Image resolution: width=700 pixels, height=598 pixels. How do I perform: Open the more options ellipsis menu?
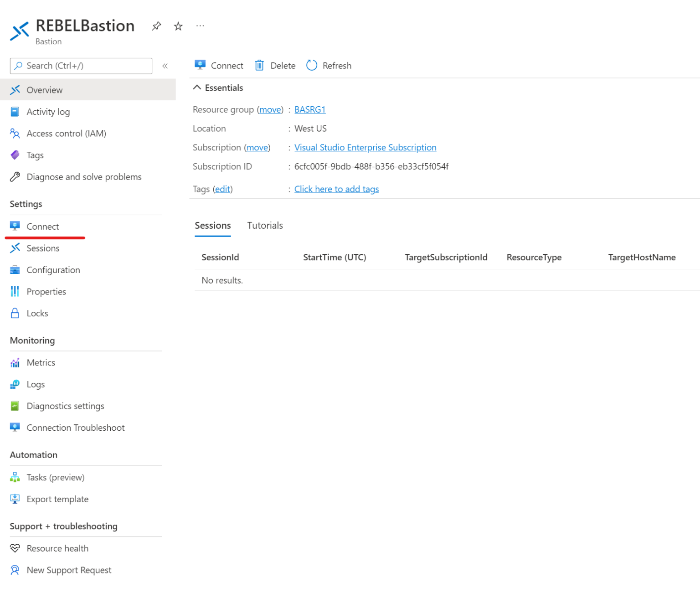(x=200, y=26)
